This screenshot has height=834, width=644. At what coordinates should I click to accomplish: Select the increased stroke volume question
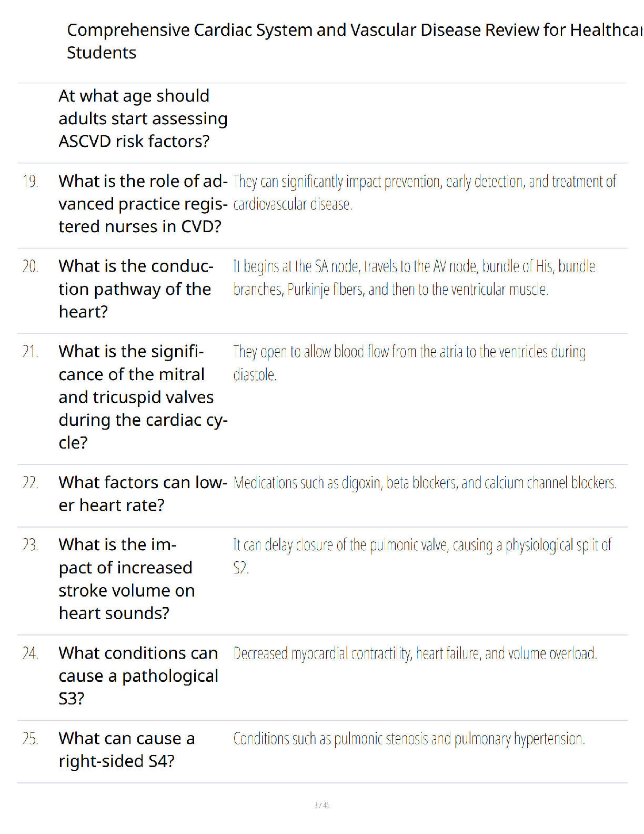point(127,579)
